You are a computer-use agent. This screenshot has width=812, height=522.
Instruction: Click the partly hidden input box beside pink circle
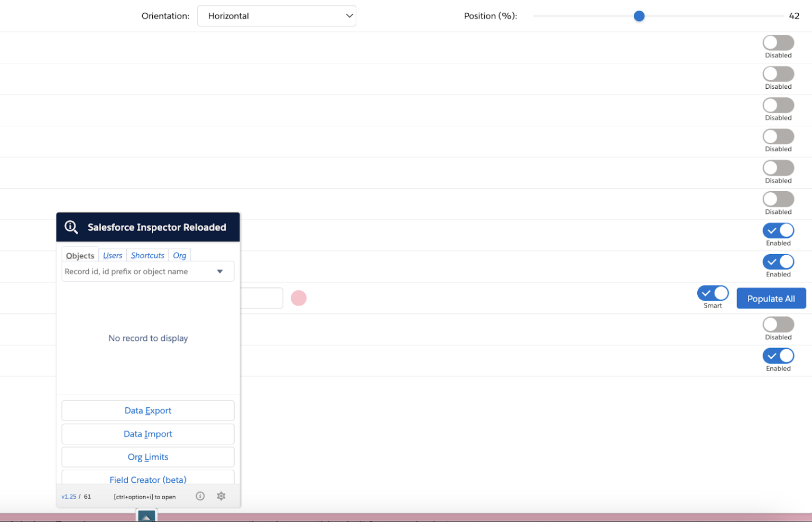click(x=262, y=298)
